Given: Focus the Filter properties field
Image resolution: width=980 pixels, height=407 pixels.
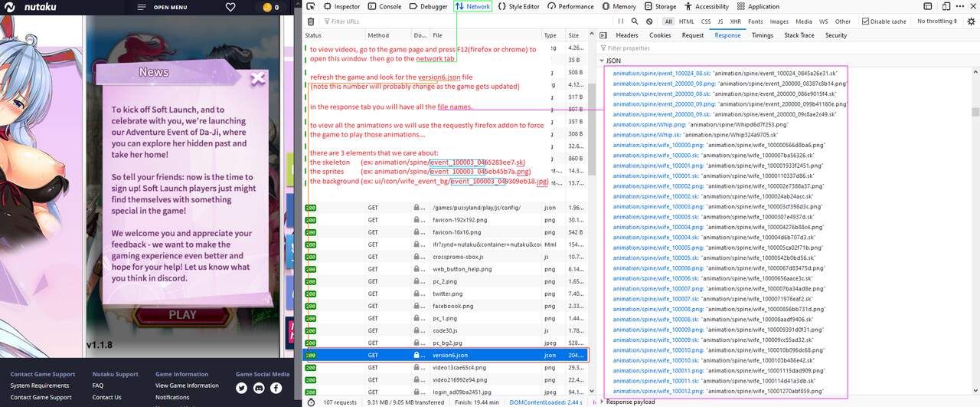Looking at the screenshot, I should pyautogui.click(x=789, y=48).
